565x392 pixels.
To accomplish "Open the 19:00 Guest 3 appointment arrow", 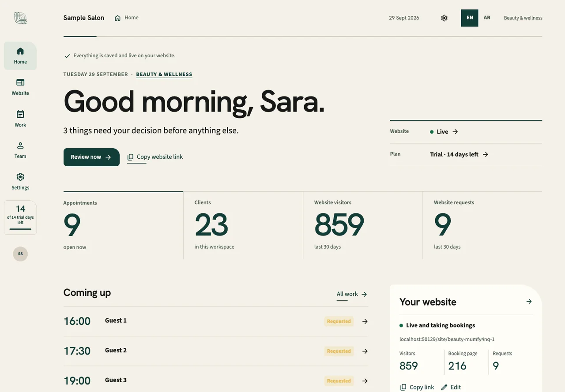I will tap(365, 381).
